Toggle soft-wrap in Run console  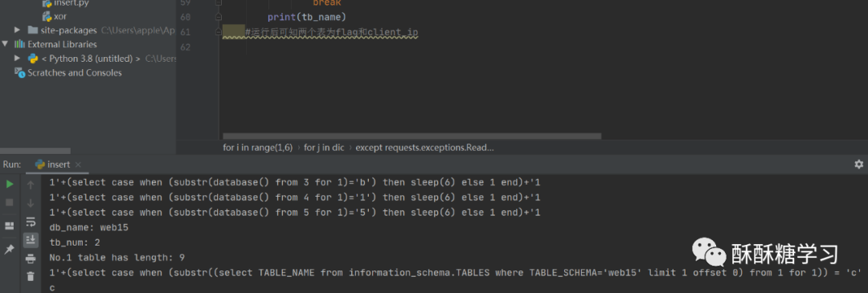coord(31,222)
